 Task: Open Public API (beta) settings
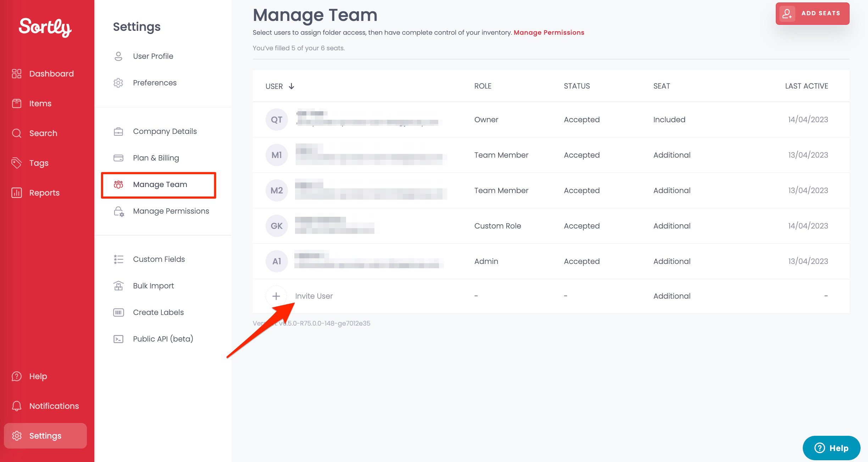[163, 339]
